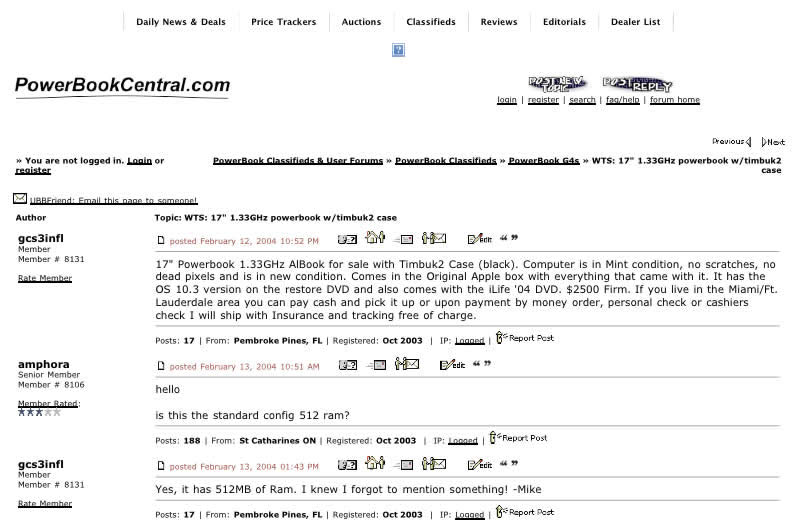This screenshot has height=527, width=798.
Task: Select the Dealer List navigation item
Action: click(x=635, y=21)
